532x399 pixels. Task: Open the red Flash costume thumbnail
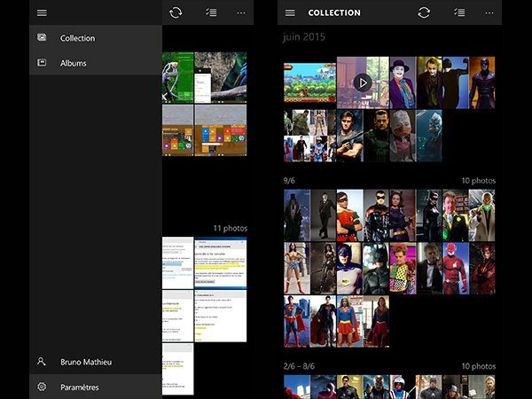coord(456,269)
